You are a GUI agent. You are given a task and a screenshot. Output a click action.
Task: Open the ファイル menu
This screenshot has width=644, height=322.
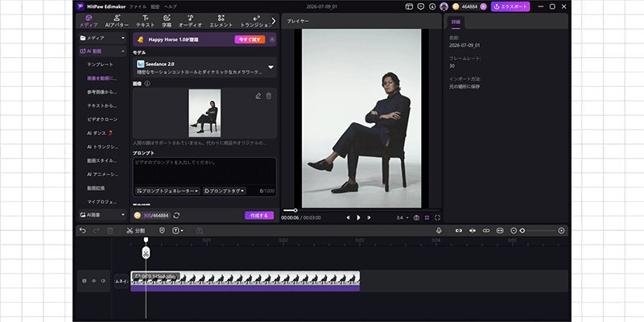click(x=138, y=6)
